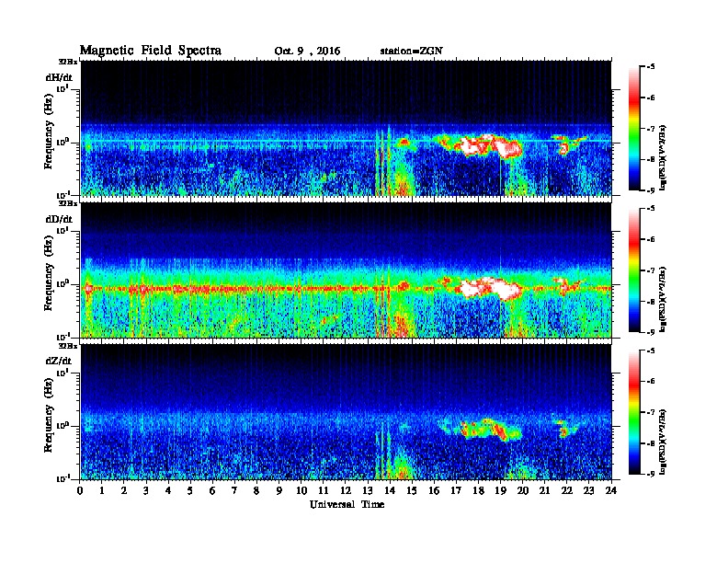
Task: Click the 32Hz label above dH/dt axis
Action: coord(68,62)
